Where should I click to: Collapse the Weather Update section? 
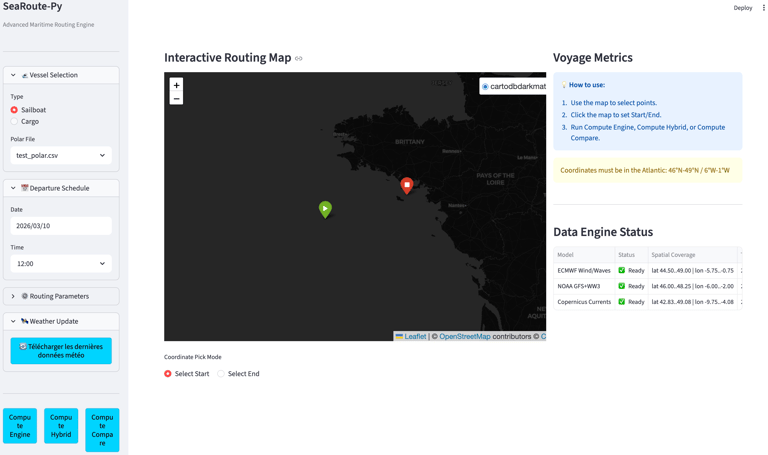point(61,321)
